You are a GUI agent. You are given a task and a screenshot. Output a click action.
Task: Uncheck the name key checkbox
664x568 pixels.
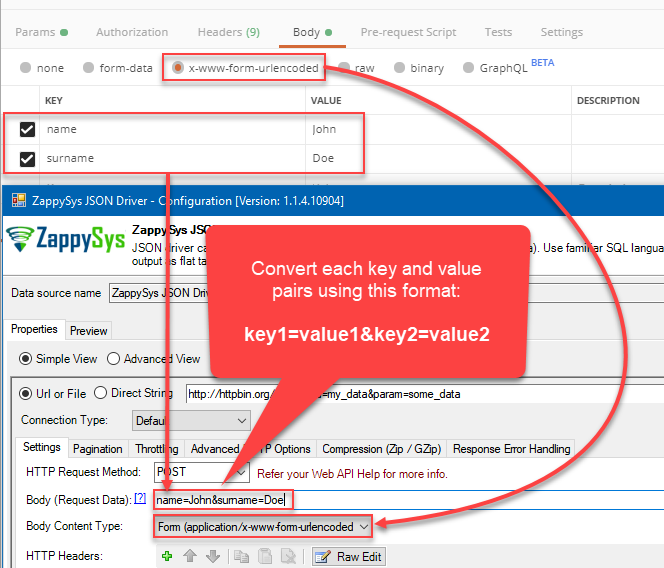pyautogui.click(x=28, y=129)
